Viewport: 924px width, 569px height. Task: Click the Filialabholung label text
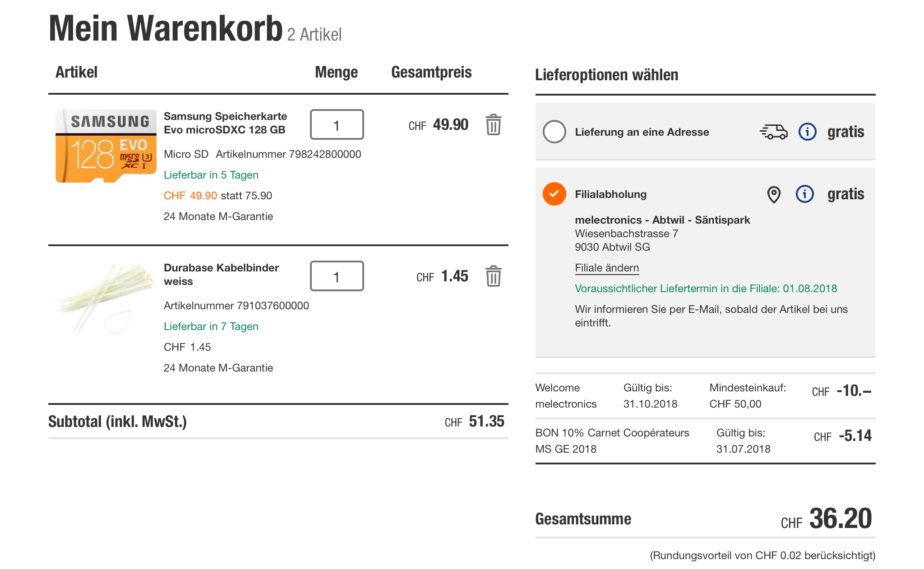tap(610, 194)
